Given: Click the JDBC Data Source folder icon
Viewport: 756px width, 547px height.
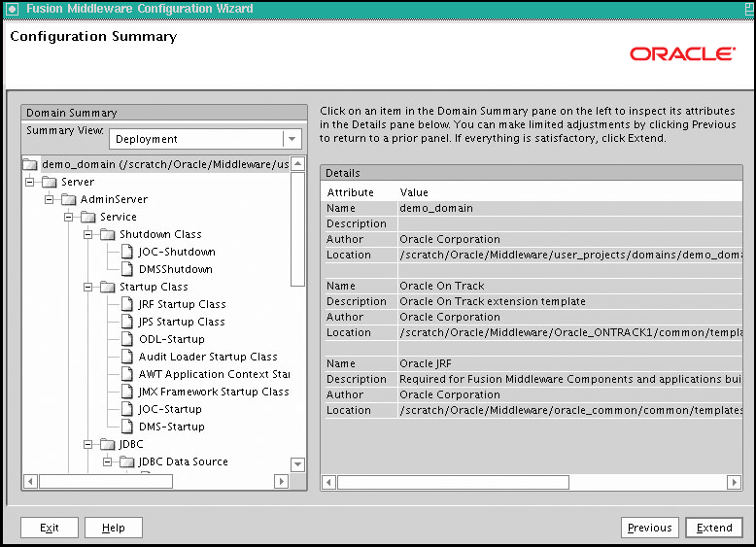Looking at the screenshot, I should 127,462.
